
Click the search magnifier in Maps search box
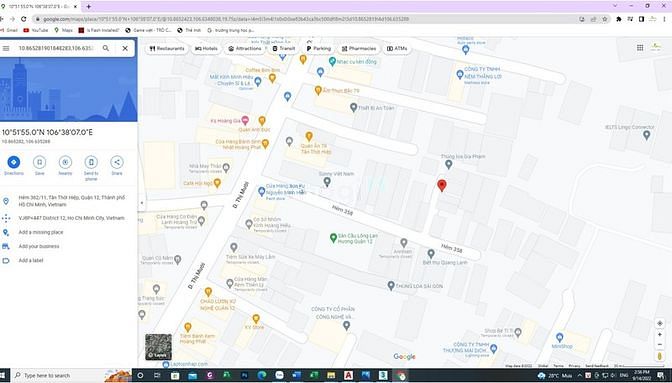tap(106, 48)
